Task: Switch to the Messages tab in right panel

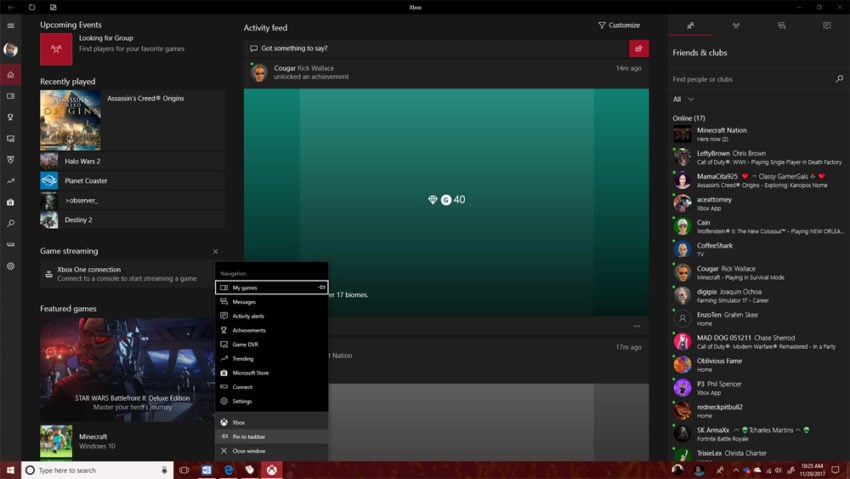Action: pyautogui.click(x=781, y=25)
